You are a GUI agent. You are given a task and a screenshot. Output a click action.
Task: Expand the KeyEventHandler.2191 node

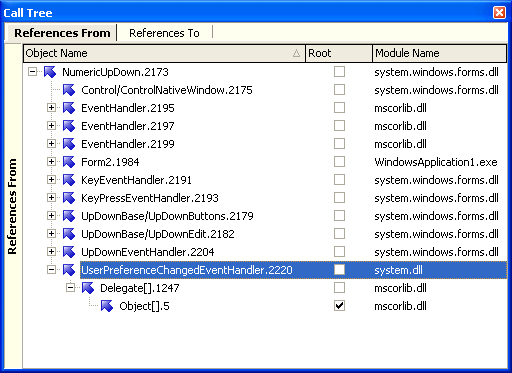(x=51, y=180)
